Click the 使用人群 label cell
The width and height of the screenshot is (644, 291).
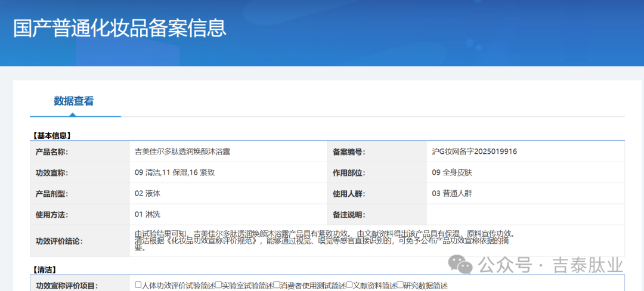[377, 194]
